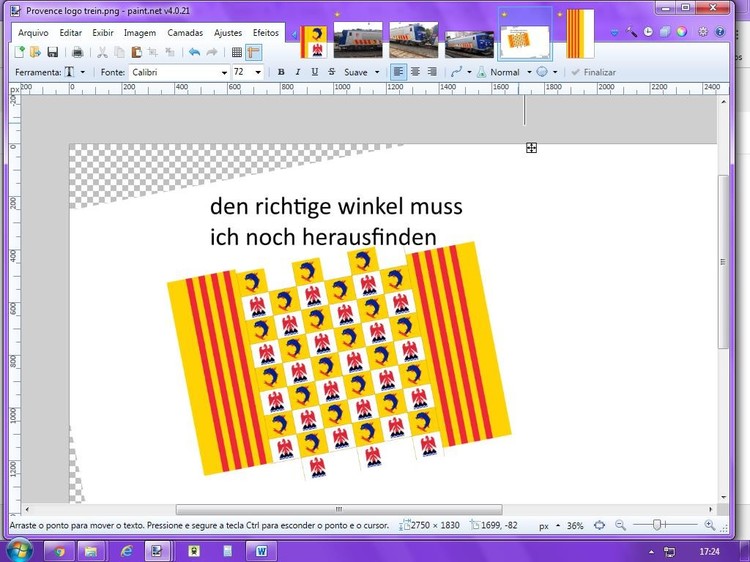Open Help with the question mark icon
Screen dimensions: 750x562
coord(720,32)
